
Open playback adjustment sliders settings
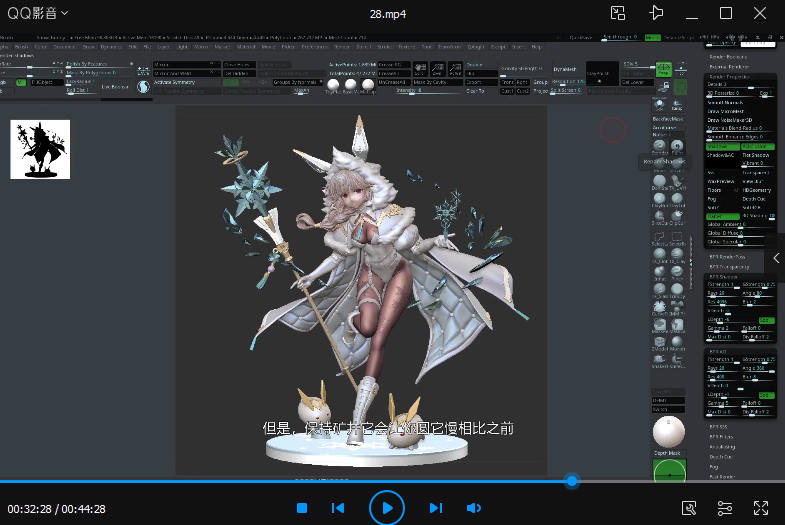click(725, 508)
